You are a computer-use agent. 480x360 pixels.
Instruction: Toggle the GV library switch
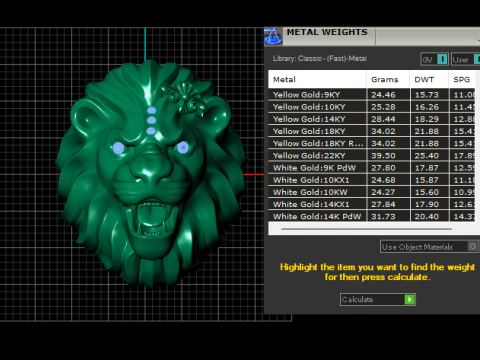click(442, 59)
